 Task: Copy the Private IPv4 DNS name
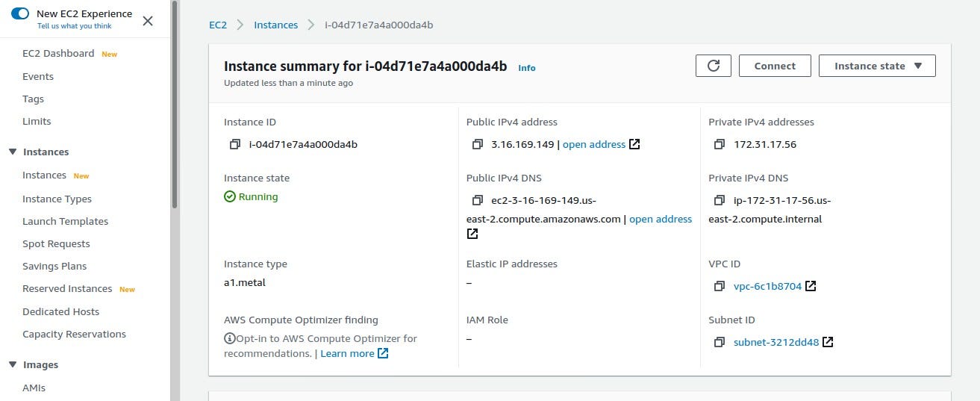click(720, 200)
